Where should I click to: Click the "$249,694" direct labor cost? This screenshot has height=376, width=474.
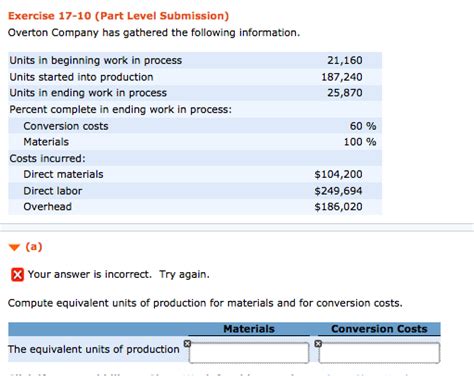pyautogui.click(x=338, y=191)
